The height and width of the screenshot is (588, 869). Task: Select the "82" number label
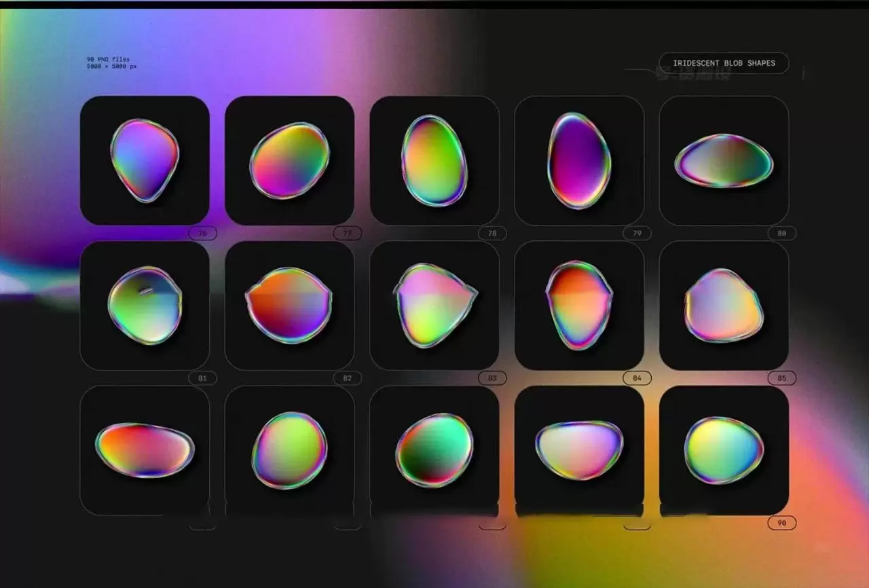(348, 378)
